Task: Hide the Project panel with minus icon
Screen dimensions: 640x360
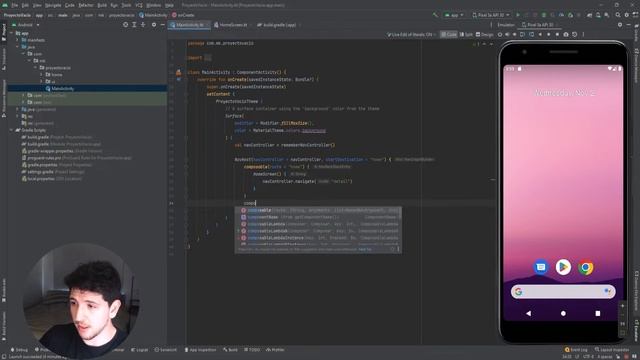Action: pyautogui.click(x=162, y=25)
